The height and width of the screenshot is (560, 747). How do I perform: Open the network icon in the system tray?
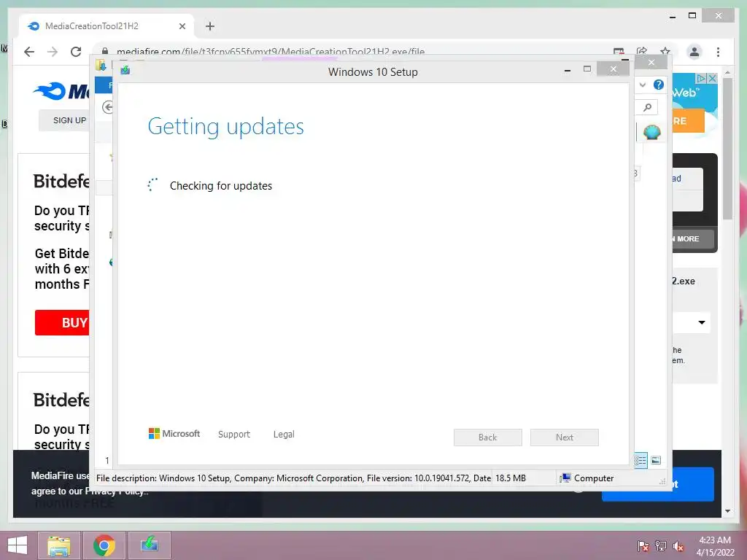pyautogui.click(x=661, y=545)
